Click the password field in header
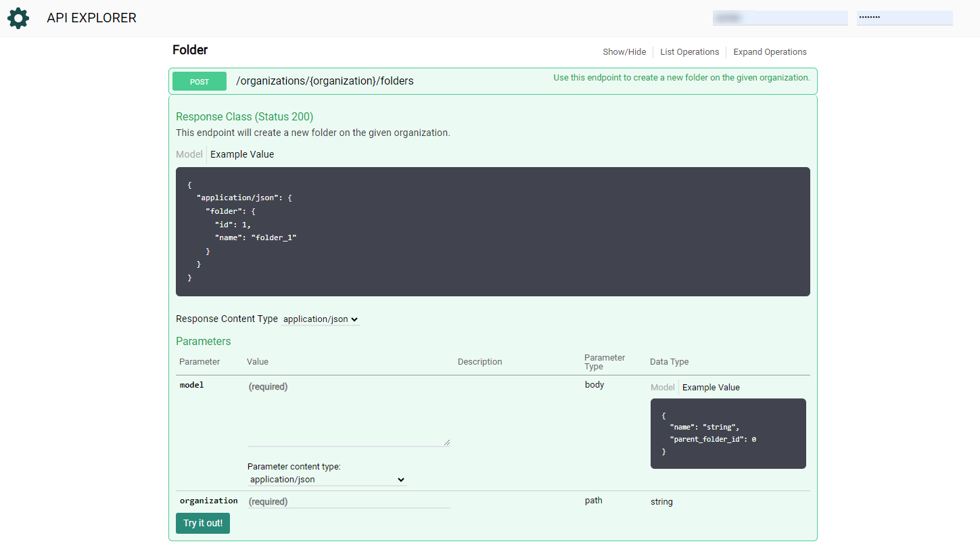Viewport: 980px width, 550px height. click(904, 18)
